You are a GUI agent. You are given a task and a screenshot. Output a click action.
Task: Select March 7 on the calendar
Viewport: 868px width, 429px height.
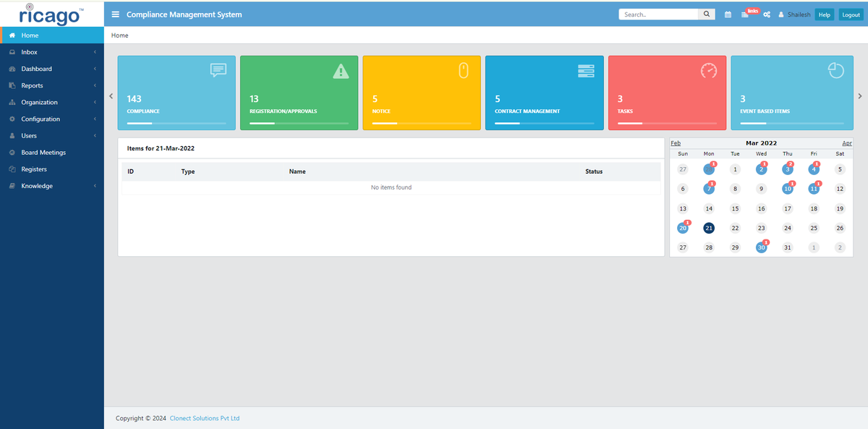tap(709, 189)
